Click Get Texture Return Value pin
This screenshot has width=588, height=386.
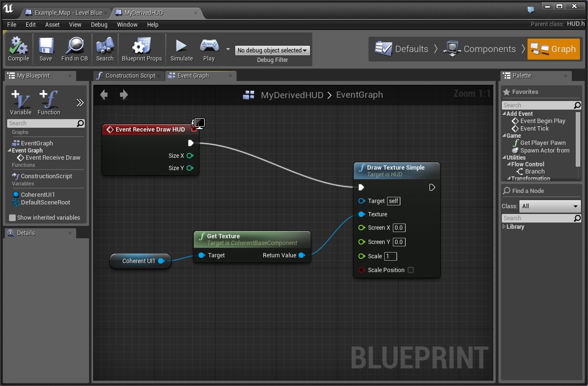pyautogui.click(x=301, y=255)
